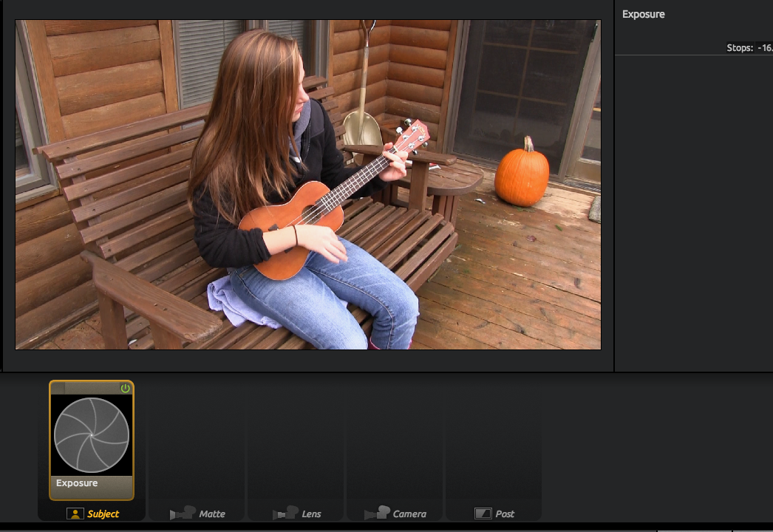
Task: Click the Exposure label on the tool card
Action: coord(77,483)
